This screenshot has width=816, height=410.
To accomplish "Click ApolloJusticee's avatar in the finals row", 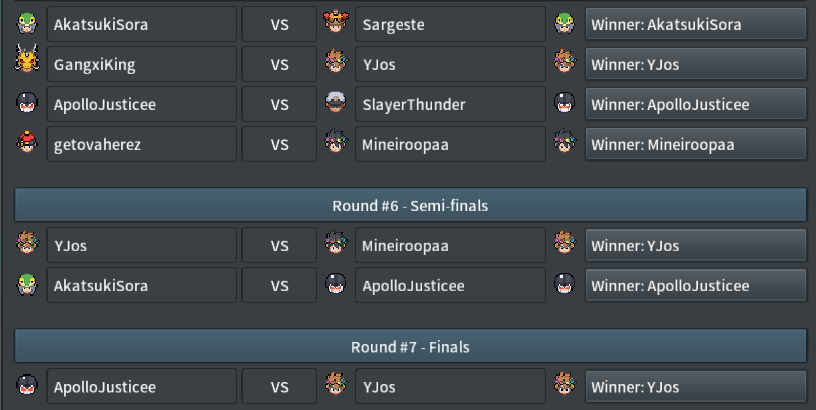I will tap(27, 386).
